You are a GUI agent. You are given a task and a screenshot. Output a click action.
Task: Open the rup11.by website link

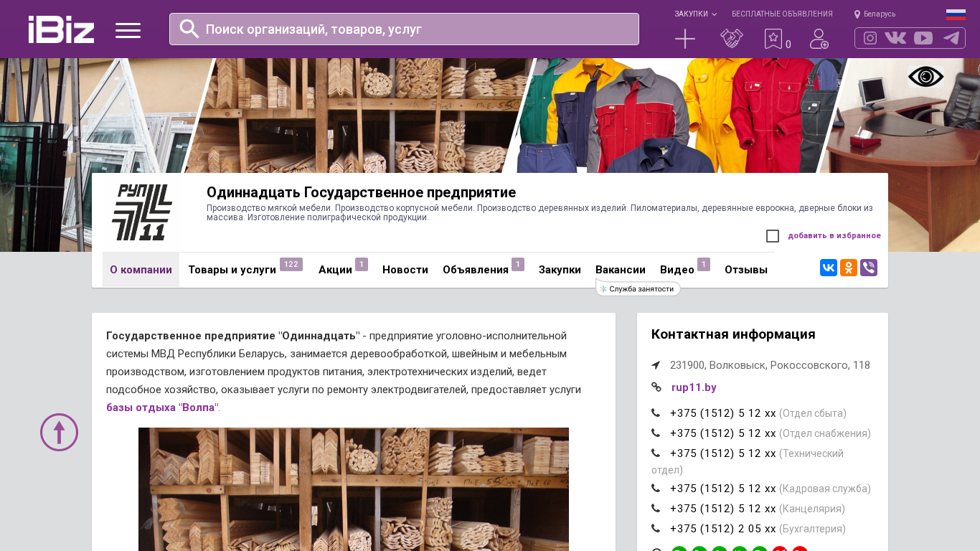tap(694, 387)
